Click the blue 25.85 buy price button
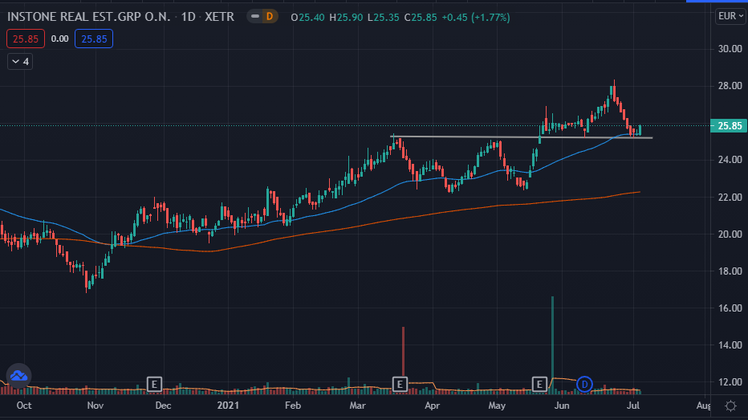 click(94, 39)
